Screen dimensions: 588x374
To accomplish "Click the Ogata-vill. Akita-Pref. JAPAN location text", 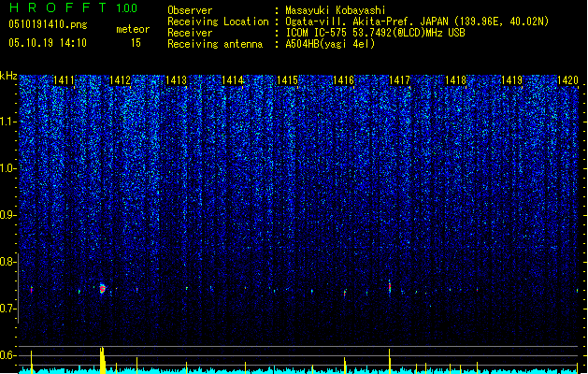I will click(417, 22).
